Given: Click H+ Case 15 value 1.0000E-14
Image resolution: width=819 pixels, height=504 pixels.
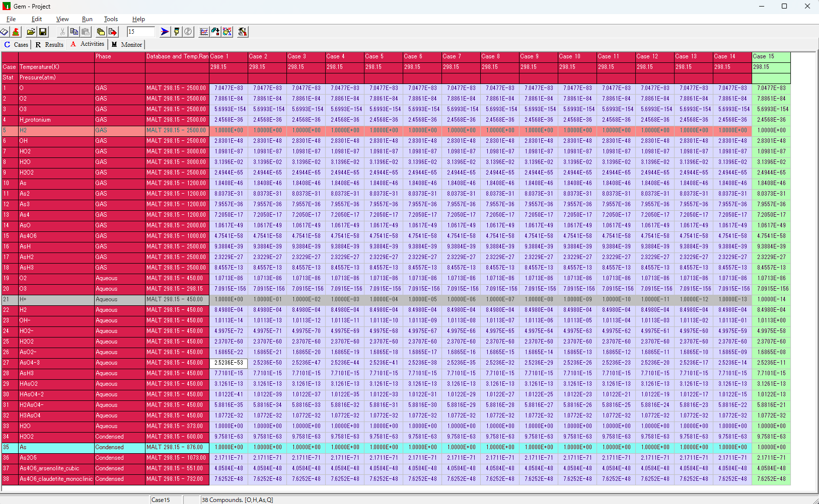Looking at the screenshot, I should pos(771,299).
